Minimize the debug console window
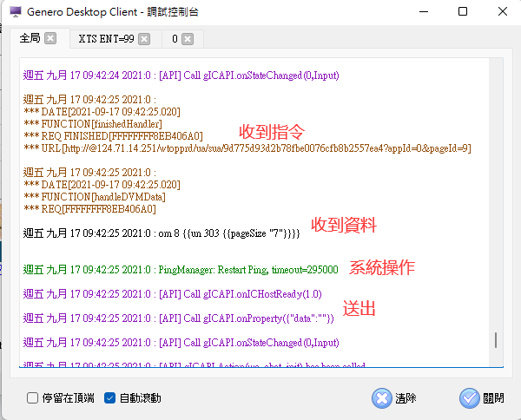This screenshot has height=420, width=521. click(424, 11)
